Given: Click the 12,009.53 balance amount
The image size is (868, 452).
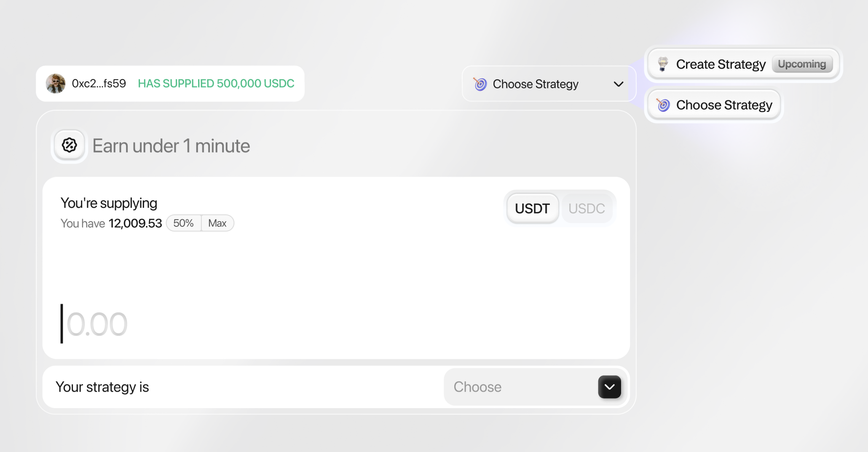Looking at the screenshot, I should [x=135, y=223].
